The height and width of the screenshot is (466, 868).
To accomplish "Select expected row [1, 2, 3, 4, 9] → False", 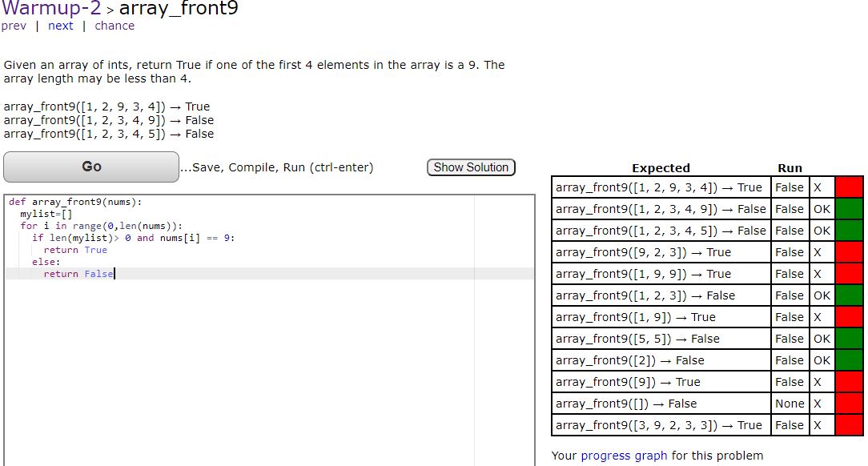I will 661,209.
